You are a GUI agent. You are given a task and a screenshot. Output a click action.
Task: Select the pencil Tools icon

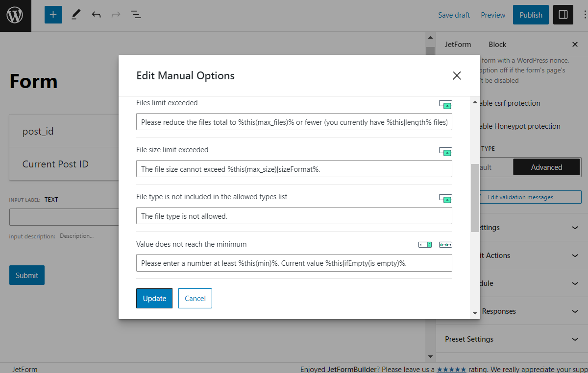(75, 15)
